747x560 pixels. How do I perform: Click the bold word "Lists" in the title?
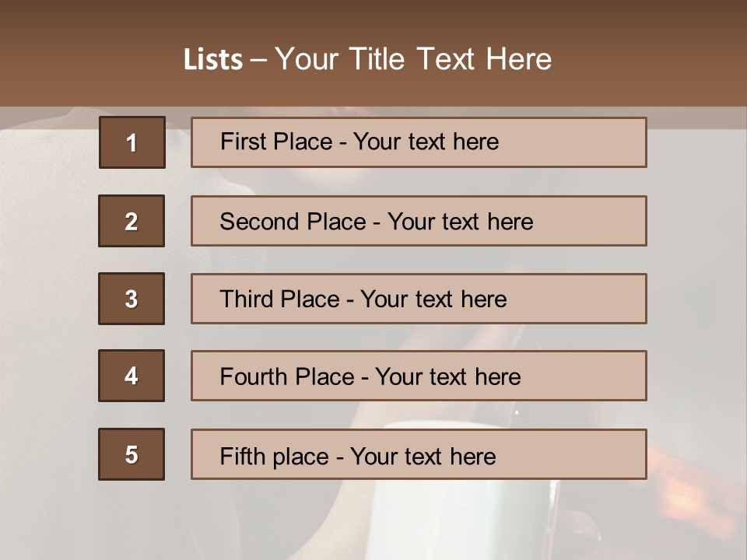point(212,60)
